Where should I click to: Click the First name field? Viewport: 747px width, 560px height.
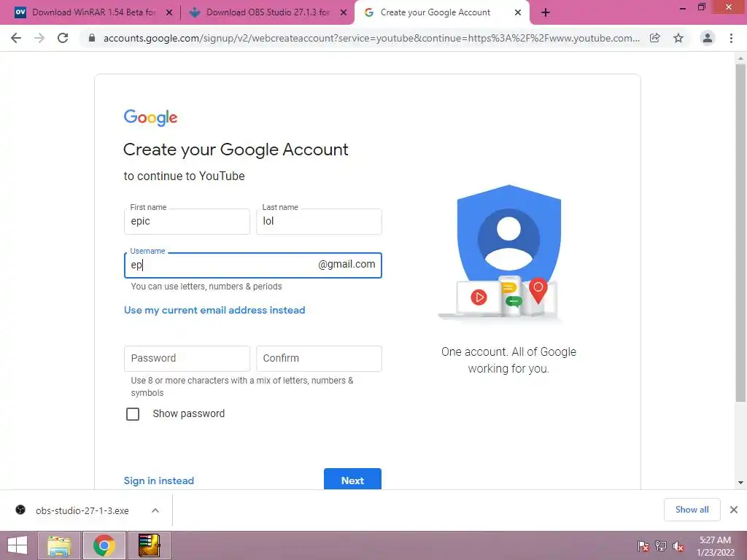pyautogui.click(x=187, y=222)
